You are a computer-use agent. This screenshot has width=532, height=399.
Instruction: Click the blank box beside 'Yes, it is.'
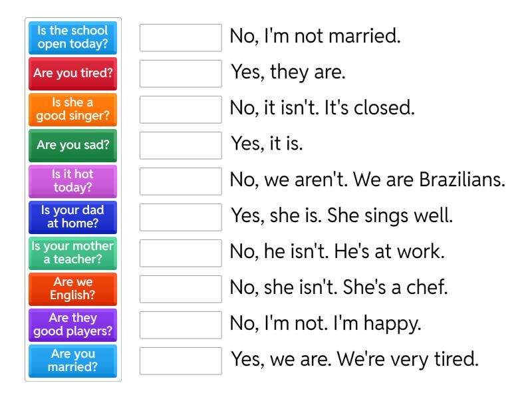point(181,146)
